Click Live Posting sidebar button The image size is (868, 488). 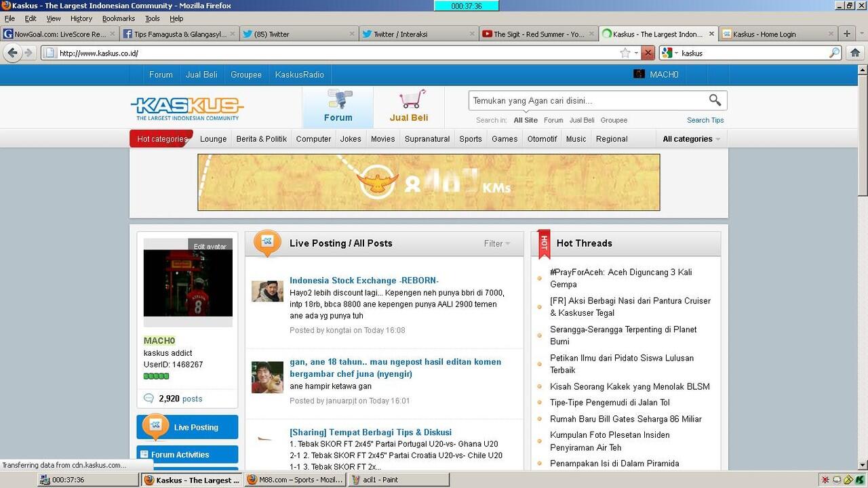point(187,427)
